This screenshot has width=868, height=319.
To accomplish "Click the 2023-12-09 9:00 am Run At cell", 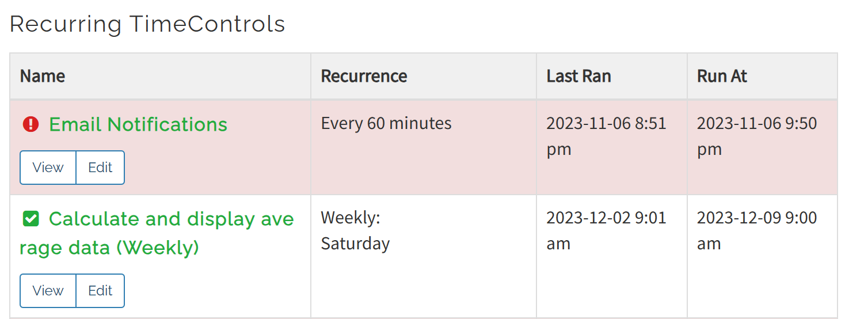I will [x=757, y=231].
